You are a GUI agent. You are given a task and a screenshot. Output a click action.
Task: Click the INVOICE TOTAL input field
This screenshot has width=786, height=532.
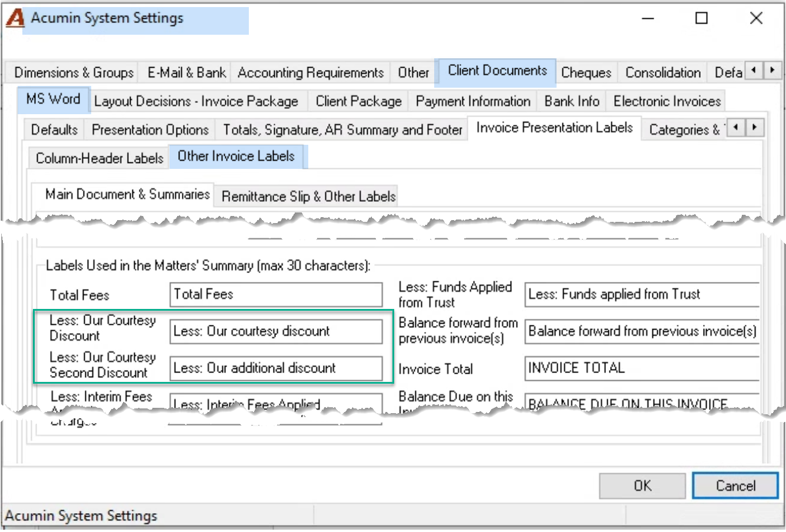pyautogui.click(x=642, y=368)
